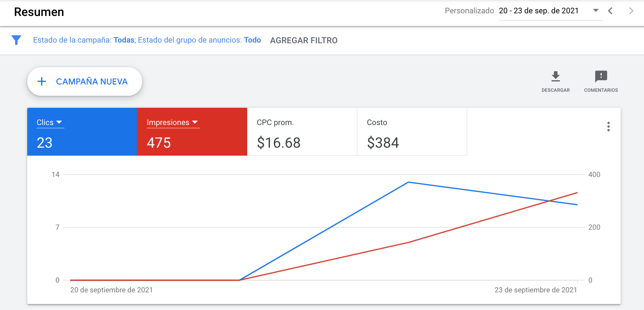Go to next date range arrow
Viewport: 644px width, 310px height.
click(x=631, y=11)
